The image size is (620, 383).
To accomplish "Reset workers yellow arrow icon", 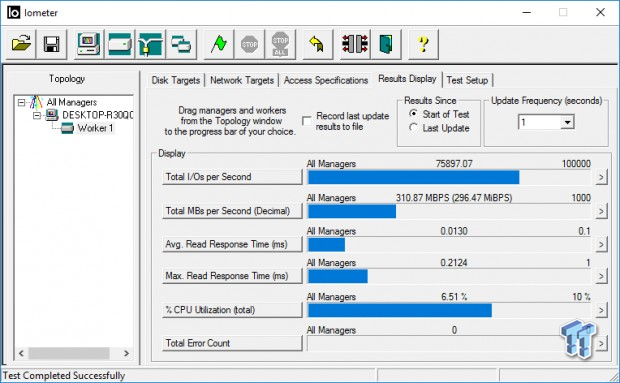I will click(318, 44).
